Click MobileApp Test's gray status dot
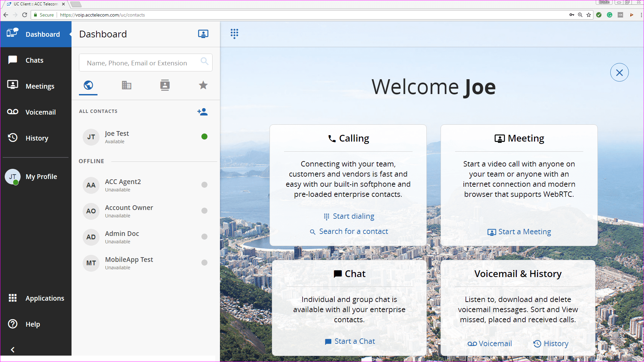This screenshot has width=644, height=362. pos(204,263)
